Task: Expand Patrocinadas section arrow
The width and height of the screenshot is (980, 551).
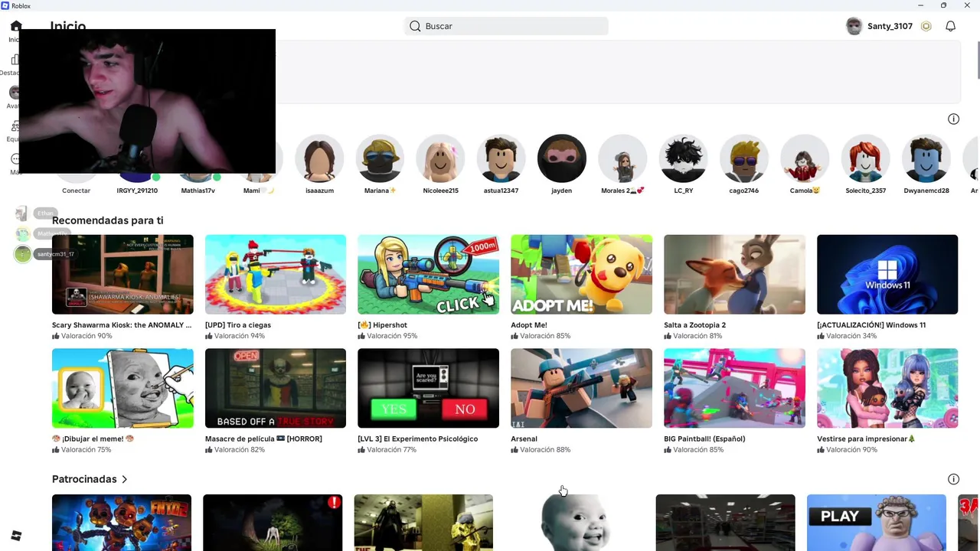Action: (x=124, y=479)
